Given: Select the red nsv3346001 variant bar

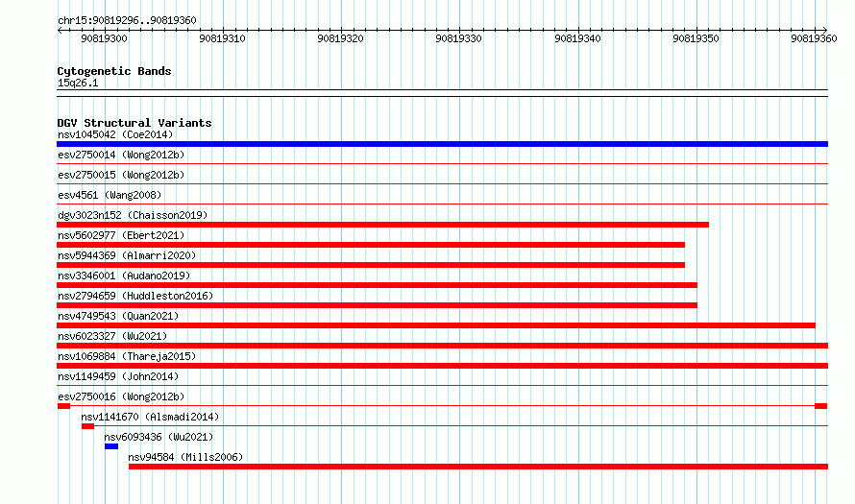Looking at the screenshot, I should (x=377, y=285).
